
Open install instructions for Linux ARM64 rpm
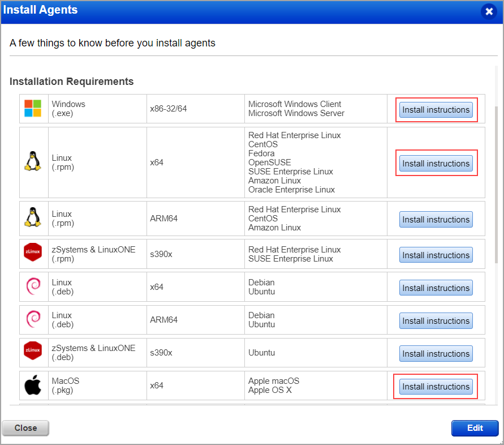tap(436, 219)
